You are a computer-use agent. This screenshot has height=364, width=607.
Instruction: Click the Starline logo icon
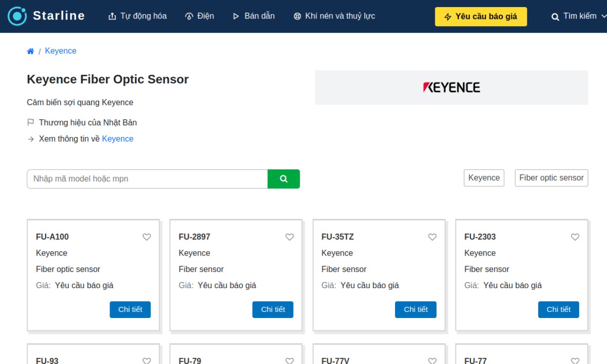[18, 16]
